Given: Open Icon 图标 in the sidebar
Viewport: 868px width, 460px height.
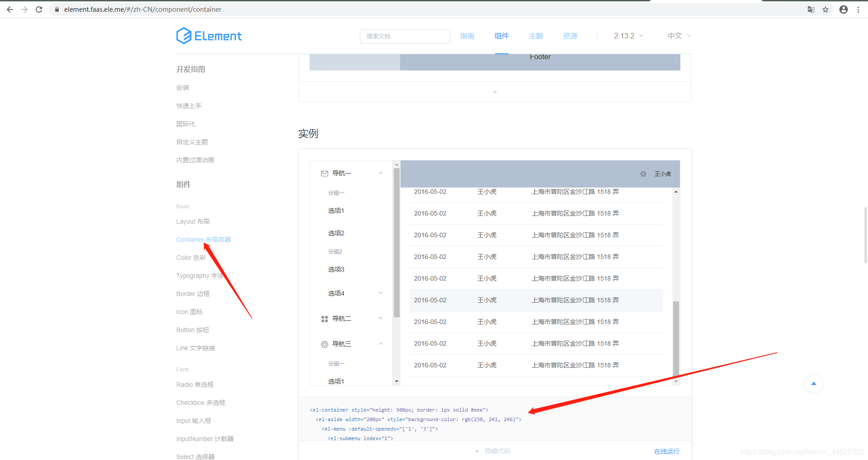Looking at the screenshot, I should coord(189,312).
